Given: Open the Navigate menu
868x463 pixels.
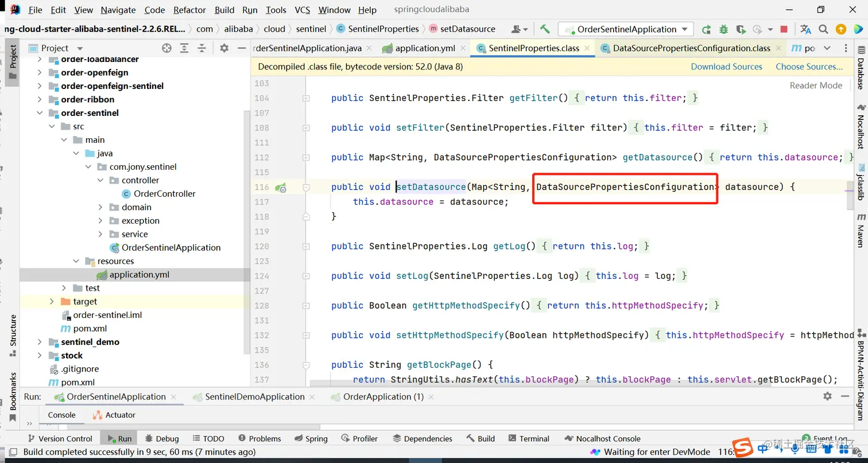Looking at the screenshot, I should (118, 10).
